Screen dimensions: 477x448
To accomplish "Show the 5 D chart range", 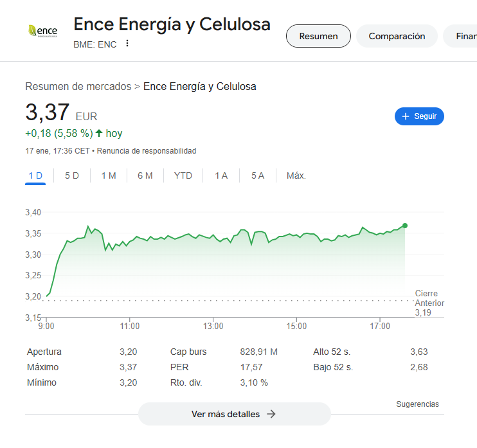I will tap(72, 176).
